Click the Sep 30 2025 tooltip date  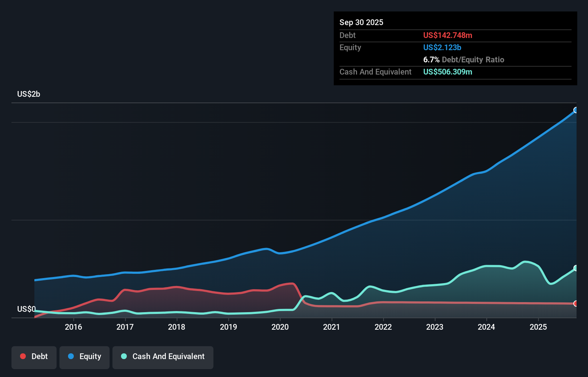361,22
